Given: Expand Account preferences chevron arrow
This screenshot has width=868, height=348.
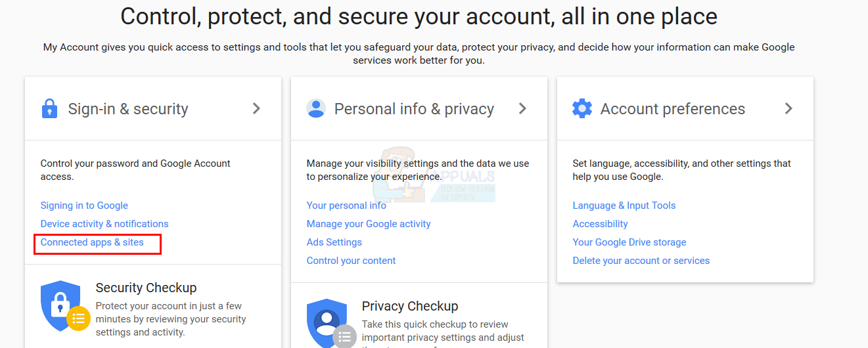Looking at the screenshot, I should 789,109.
